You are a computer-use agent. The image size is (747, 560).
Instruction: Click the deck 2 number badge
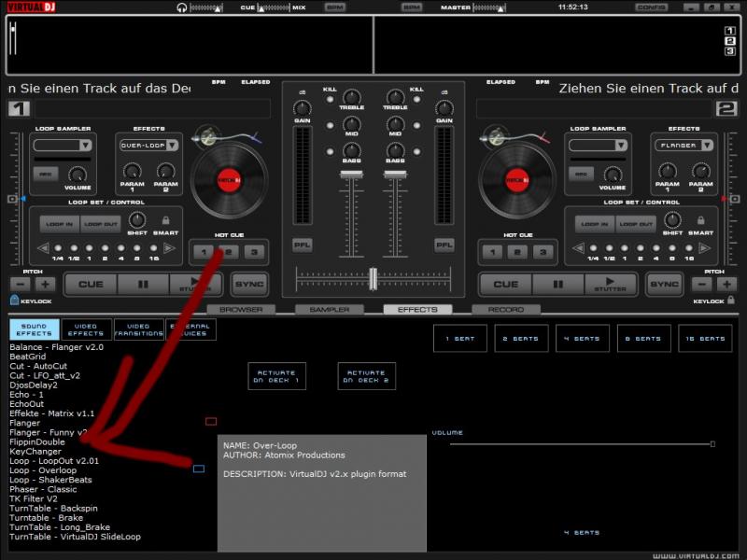pyautogui.click(x=726, y=108)
